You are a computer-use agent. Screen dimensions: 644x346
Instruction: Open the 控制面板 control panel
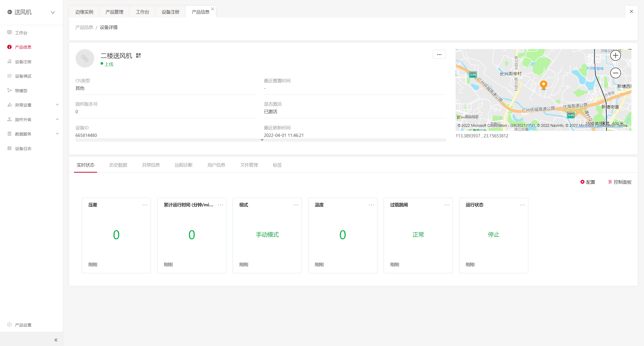coord(620,182)
